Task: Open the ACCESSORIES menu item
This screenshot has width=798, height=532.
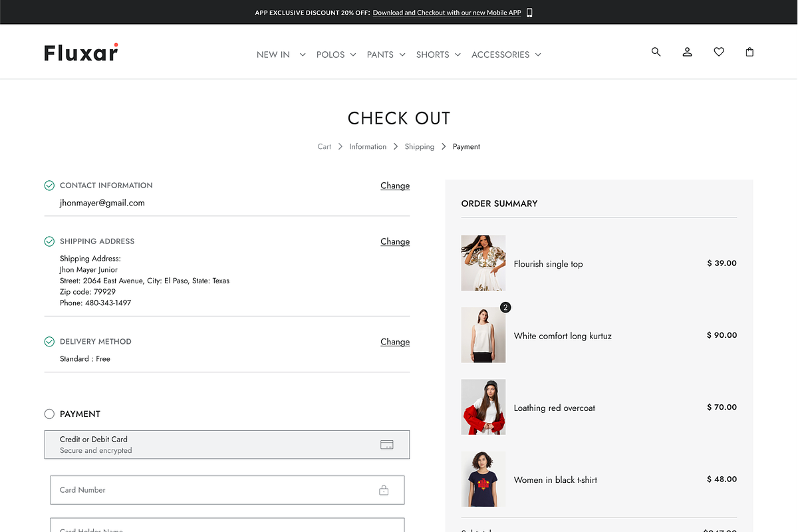Action: pos(501,55)
